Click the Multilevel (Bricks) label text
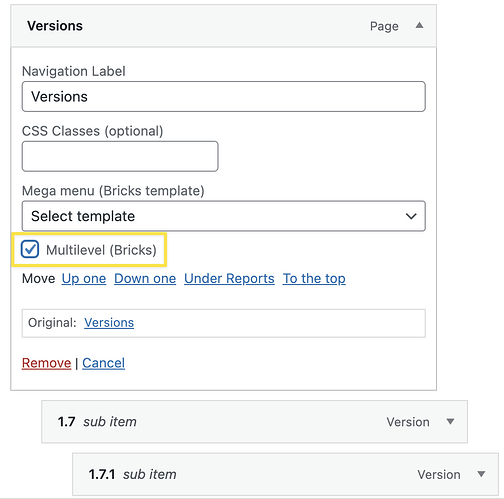The width and height of the screenshot is (504, 499). click(101, 250)
